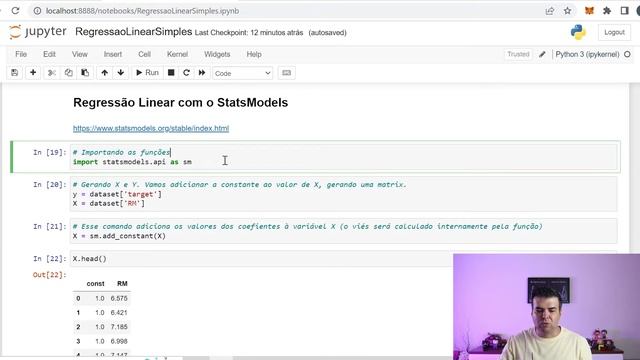Save notebook with the floppy disk icon
This screenshot has width=640, height=360.
point(15,73)
